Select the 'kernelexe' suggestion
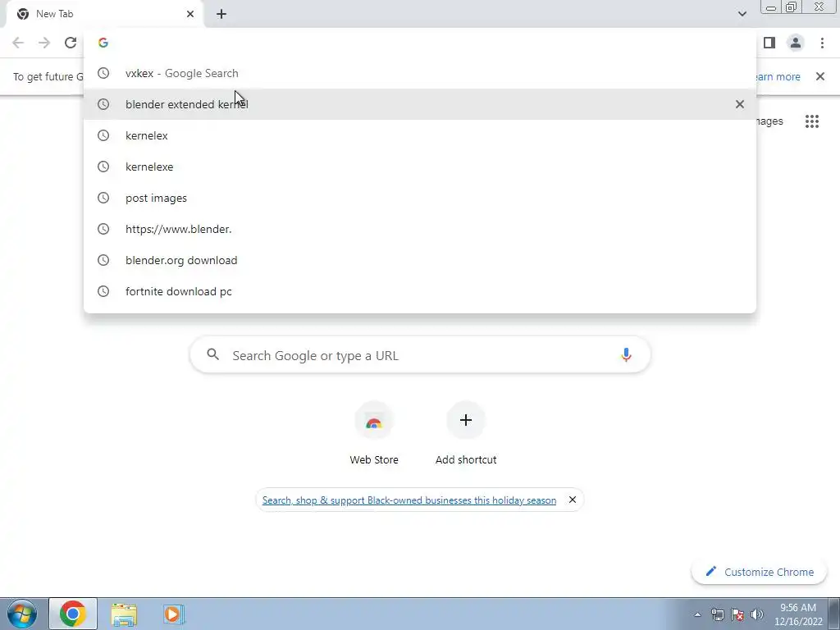The height and width of the screenshot is (630, 840). (x=420, y=167)
